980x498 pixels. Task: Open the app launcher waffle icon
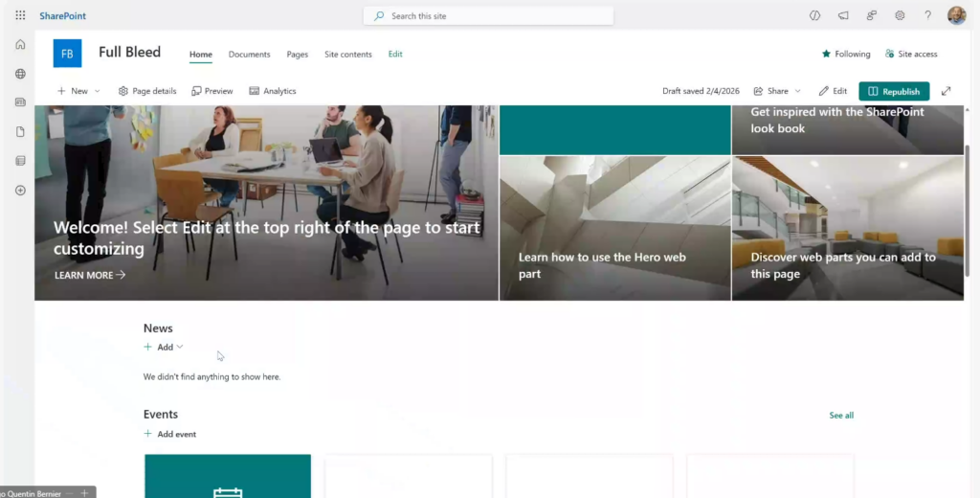pos(20,15)
